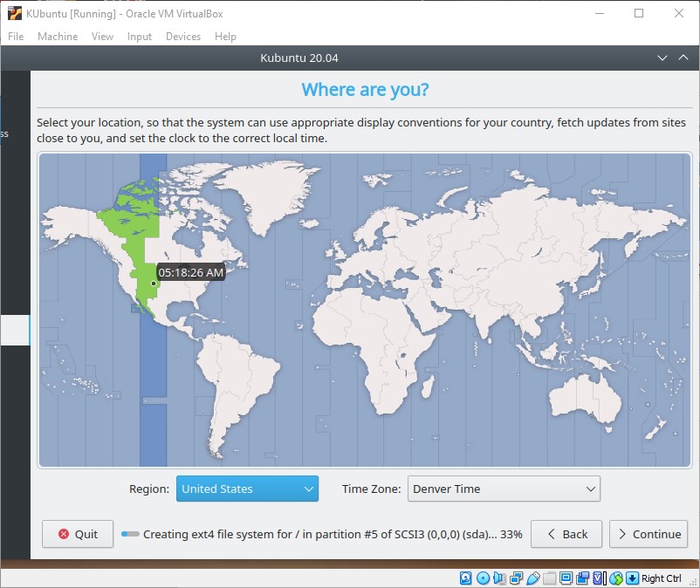700x588 pixels.
Task: Click the Right Ctrl host key label
Action: [662, 578]
